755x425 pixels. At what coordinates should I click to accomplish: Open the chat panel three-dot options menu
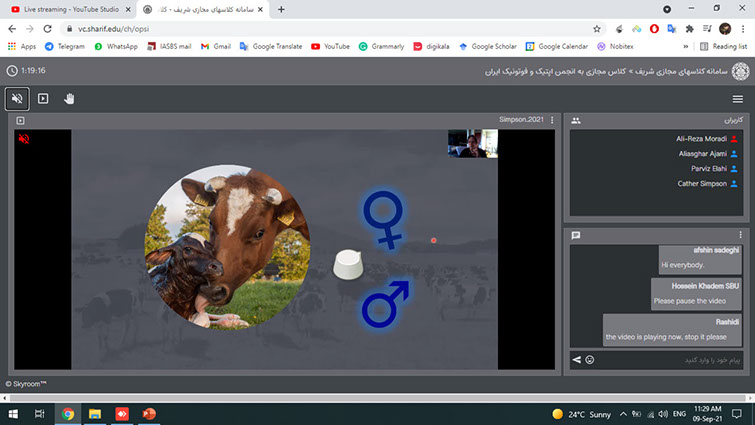click(x=741, y=235)
